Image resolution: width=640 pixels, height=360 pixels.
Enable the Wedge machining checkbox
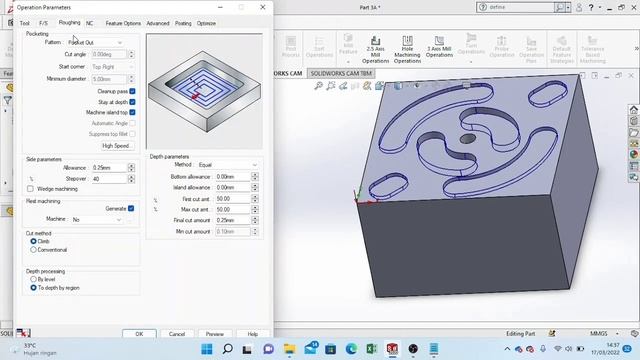click(30, 189)
